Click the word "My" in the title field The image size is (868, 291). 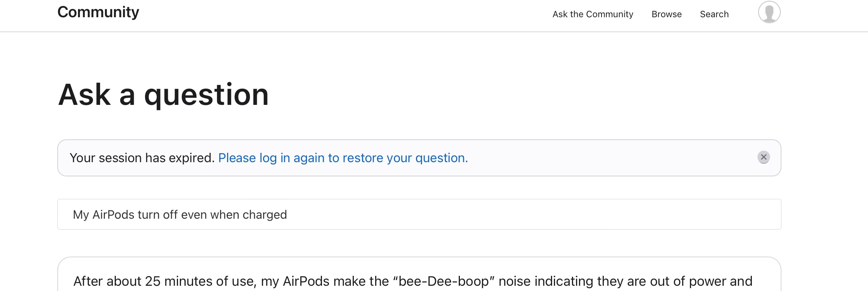click(81, 215)
